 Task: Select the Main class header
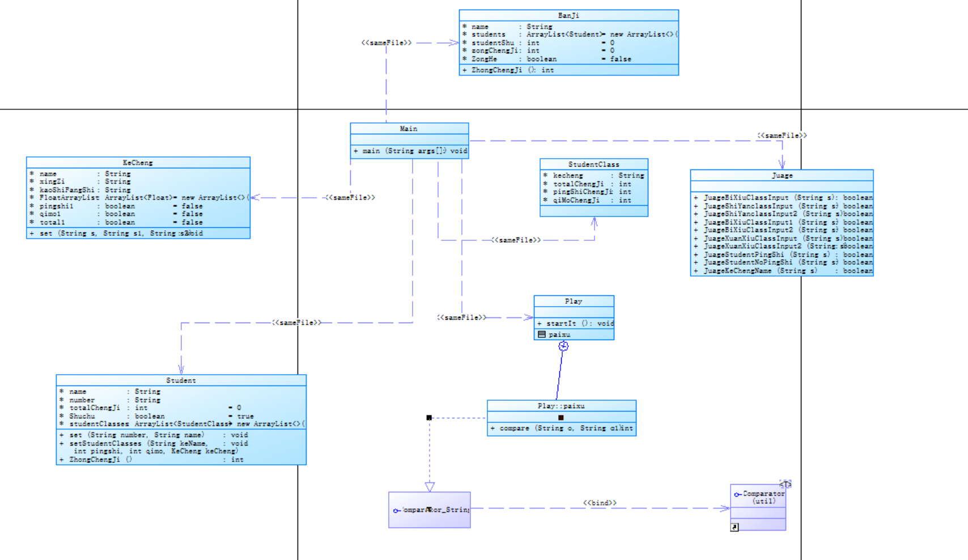(409, 129)
